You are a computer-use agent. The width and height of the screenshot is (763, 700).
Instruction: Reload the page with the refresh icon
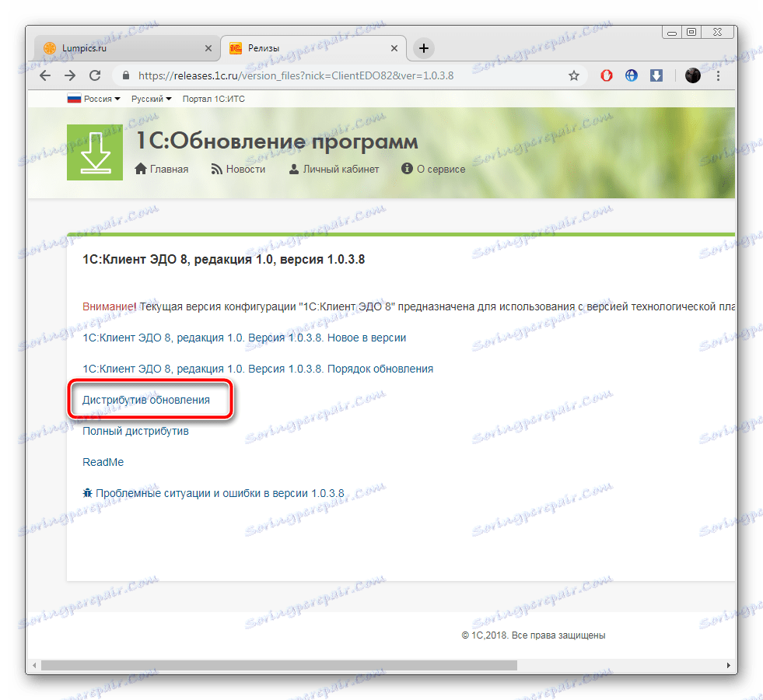95,75
